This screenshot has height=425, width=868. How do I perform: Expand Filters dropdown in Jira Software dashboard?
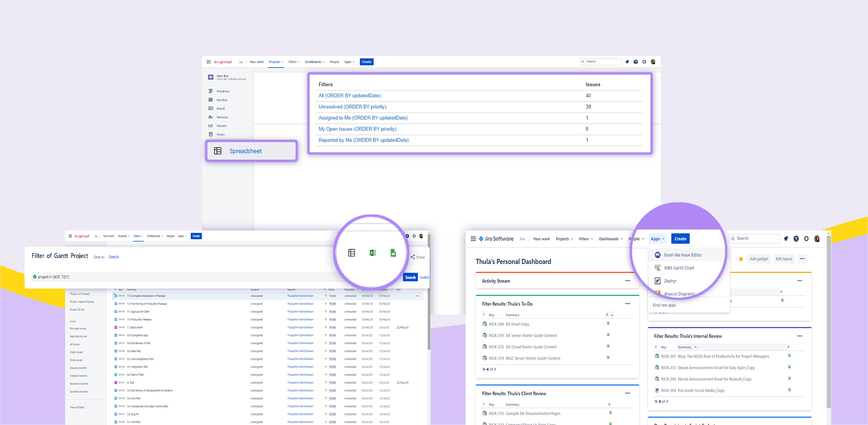point(586,239)
